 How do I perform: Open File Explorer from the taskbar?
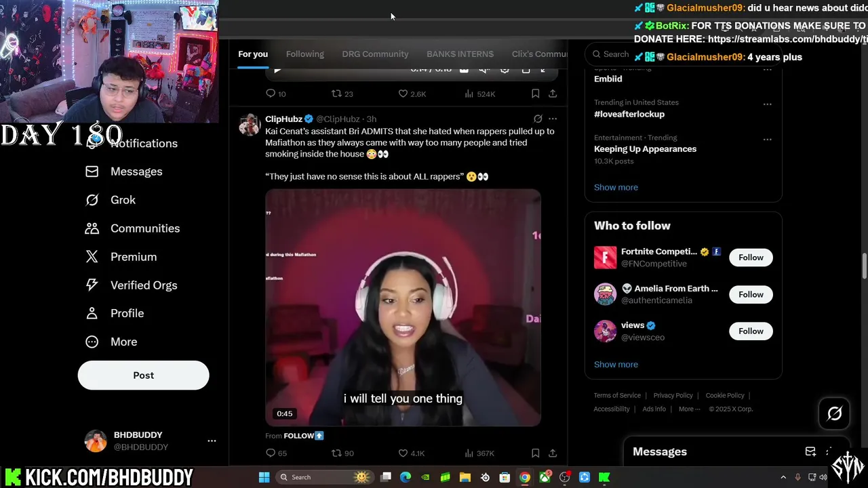[x=465, y=477]
